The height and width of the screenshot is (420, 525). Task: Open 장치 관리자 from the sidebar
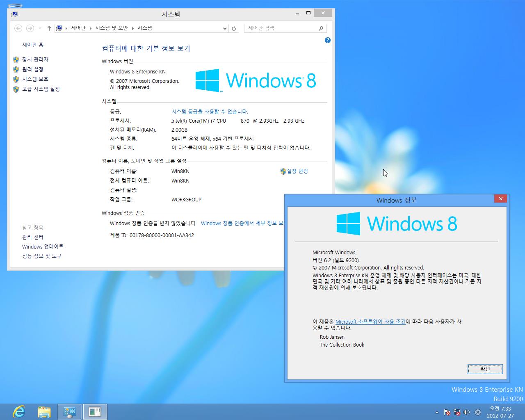[35, 59]
